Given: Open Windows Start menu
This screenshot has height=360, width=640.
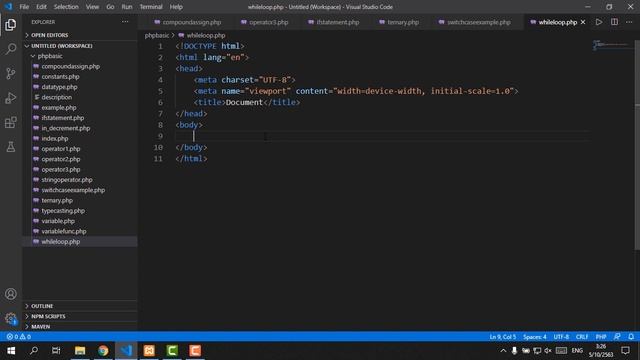Looking at the screenshot, I should (x=11, y=351).
